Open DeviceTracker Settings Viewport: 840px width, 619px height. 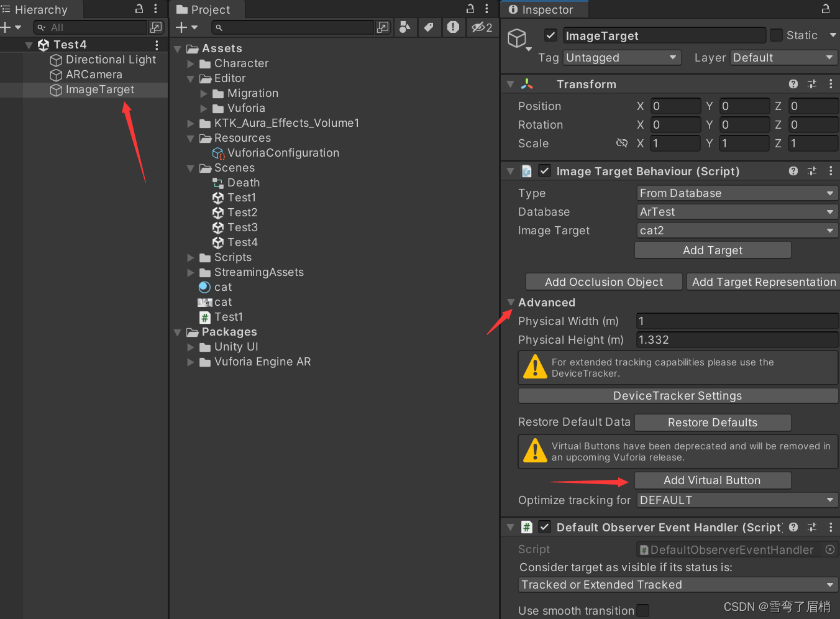[x=678, y=396]
